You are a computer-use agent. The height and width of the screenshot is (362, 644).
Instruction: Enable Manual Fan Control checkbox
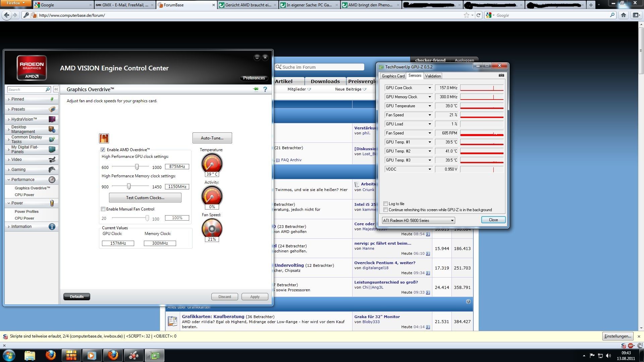click(103, 209)
